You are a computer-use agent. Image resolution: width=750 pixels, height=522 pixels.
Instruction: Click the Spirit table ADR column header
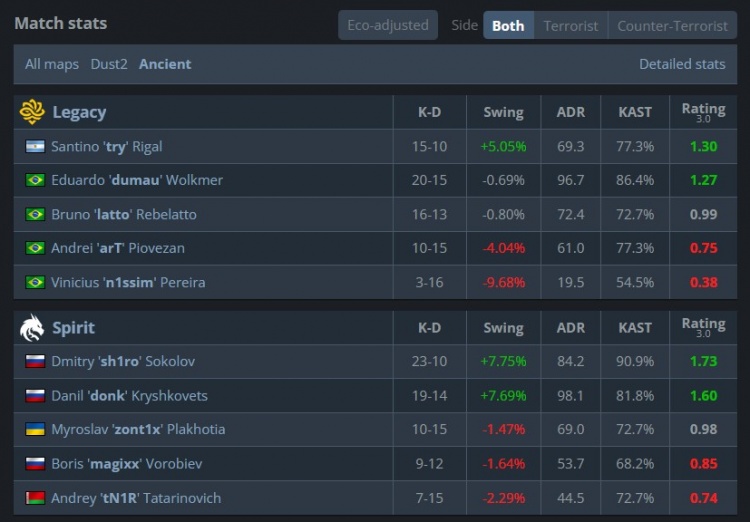pyautogui.click(x=571, y=328)
